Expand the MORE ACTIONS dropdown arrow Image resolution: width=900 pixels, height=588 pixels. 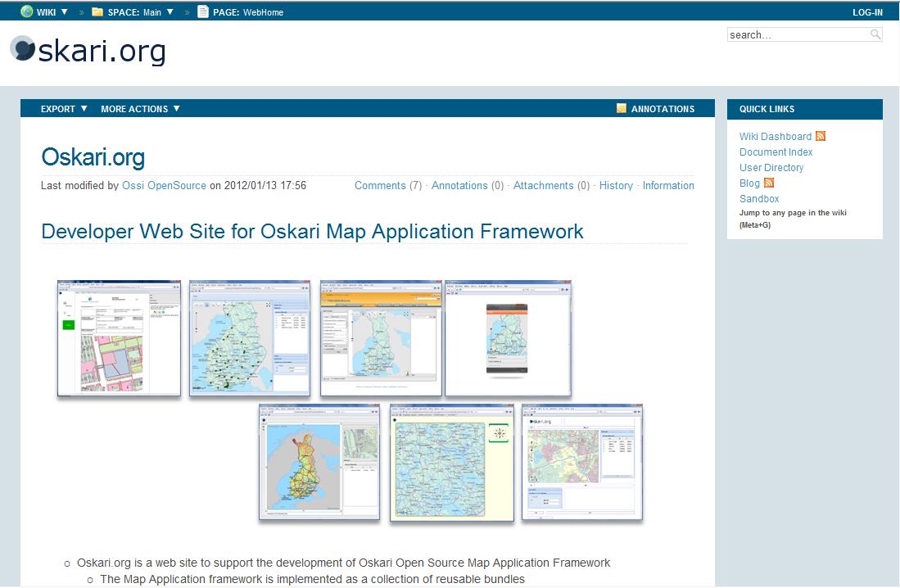[176, 109]
